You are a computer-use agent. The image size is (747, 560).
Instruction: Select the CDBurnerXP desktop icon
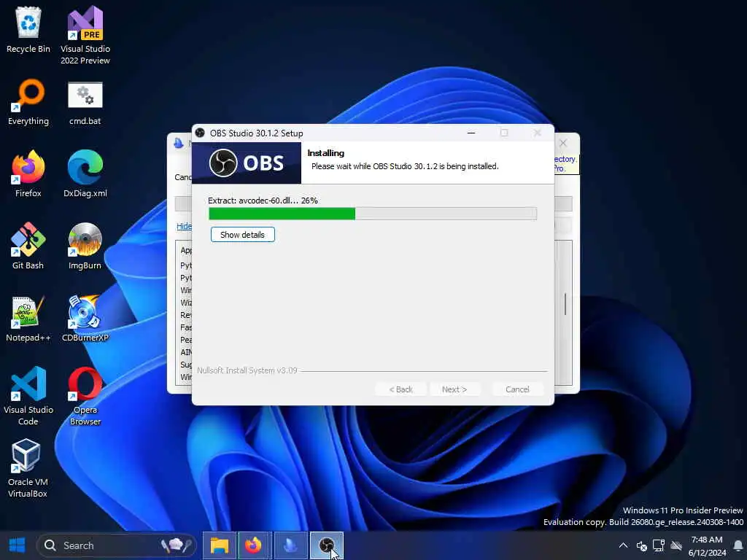(x=85, y=319)
